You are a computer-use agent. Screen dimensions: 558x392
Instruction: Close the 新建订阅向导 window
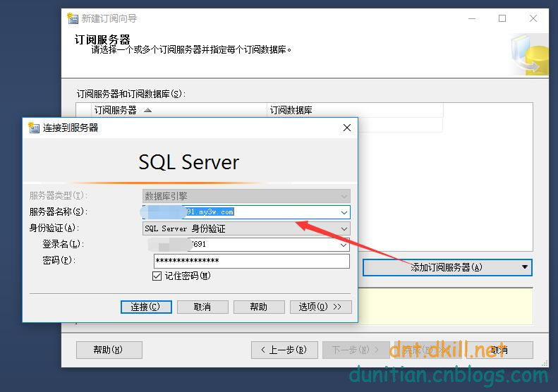coord(533,18)
